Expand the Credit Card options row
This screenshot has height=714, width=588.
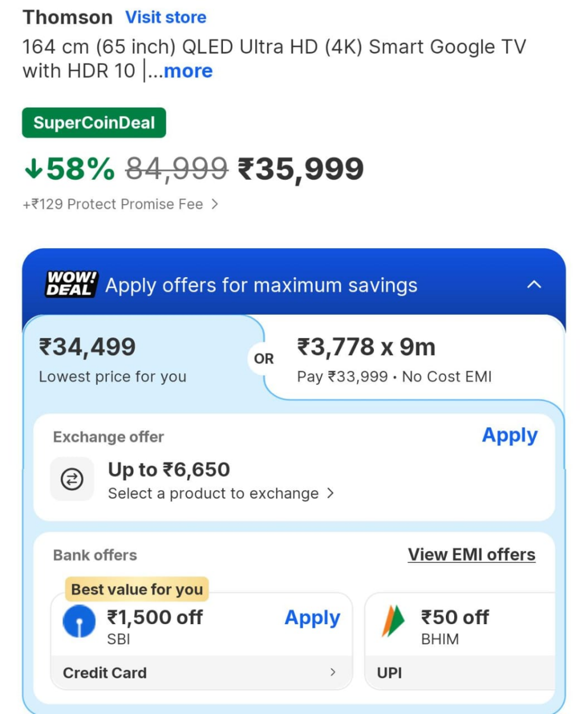[x=202, y=672]
